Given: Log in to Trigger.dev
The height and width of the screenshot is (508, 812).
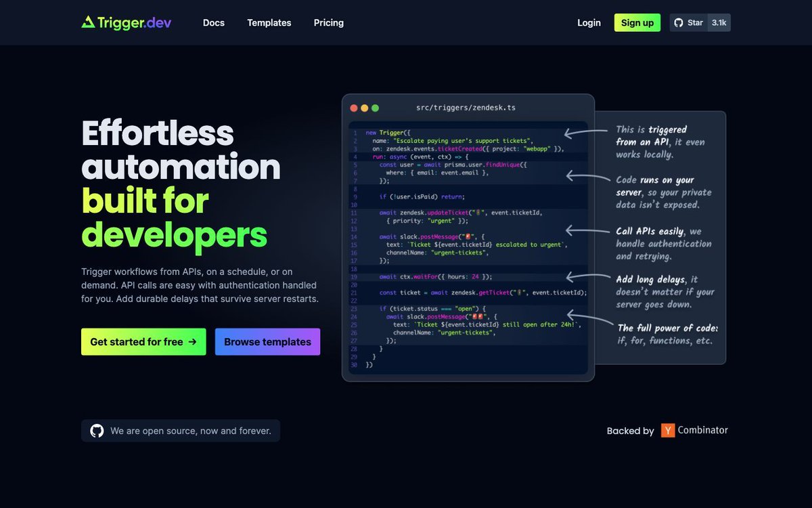Looking at the screenshot, I should pyautogui.click(x=589, y=22).
